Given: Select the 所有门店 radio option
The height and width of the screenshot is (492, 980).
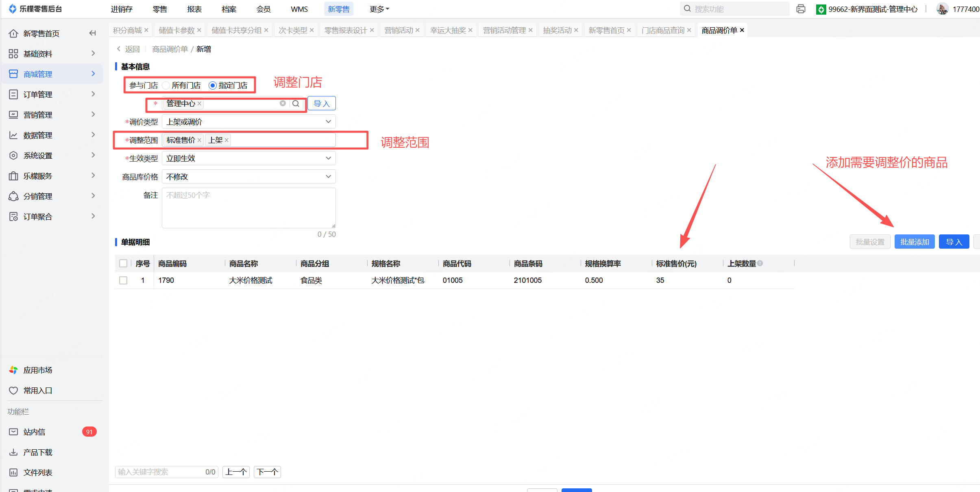Looking at the screenshot, I should (x=166, y=85).
